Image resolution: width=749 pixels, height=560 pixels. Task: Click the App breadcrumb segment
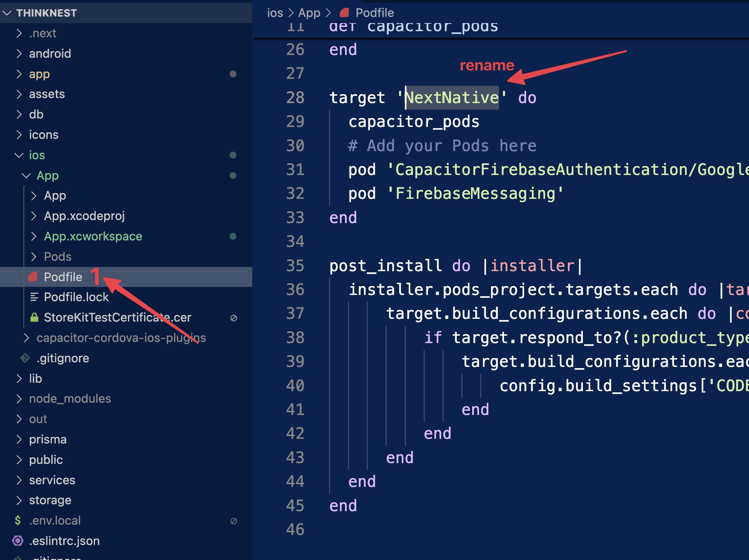309,13
